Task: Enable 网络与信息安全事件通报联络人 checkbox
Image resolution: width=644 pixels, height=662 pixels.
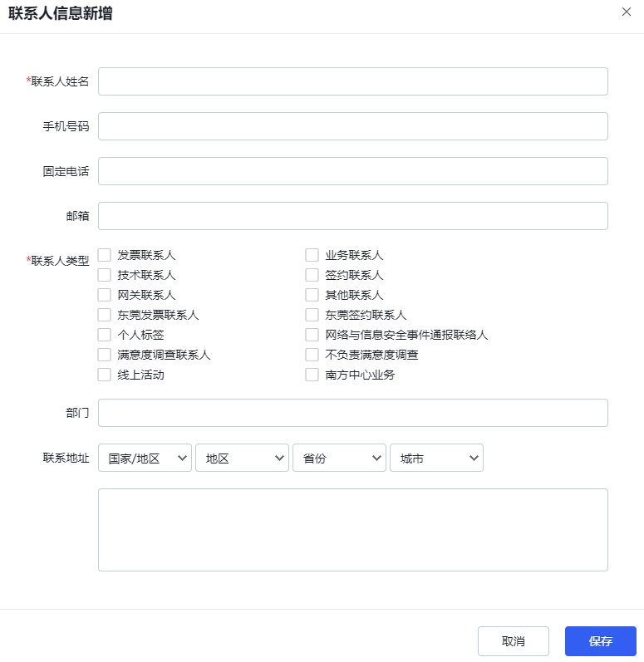Action: tap(312, 335)
